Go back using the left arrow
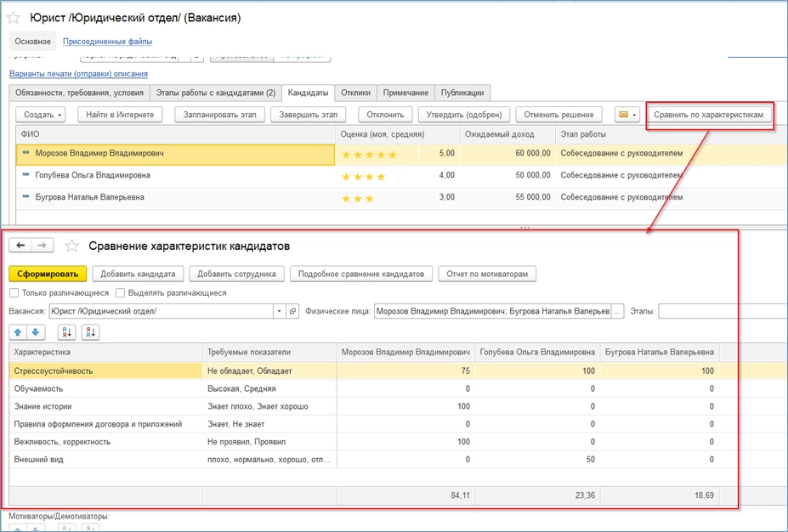Screen dimensions: 788x532 point(20,245)
